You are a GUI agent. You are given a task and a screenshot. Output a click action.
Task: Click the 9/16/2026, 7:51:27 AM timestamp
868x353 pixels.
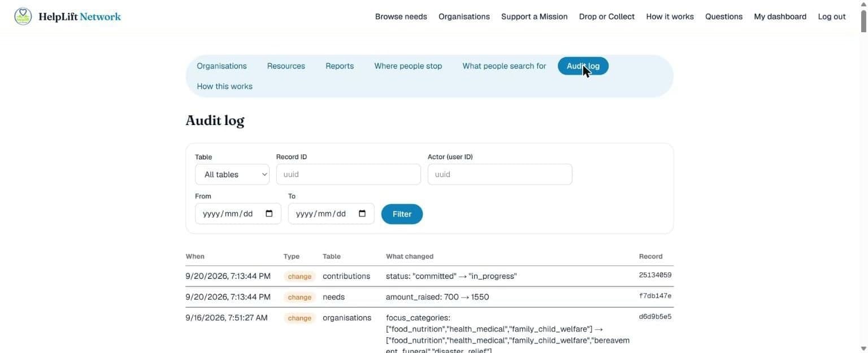pyautogui.click(x=227, y=318)
